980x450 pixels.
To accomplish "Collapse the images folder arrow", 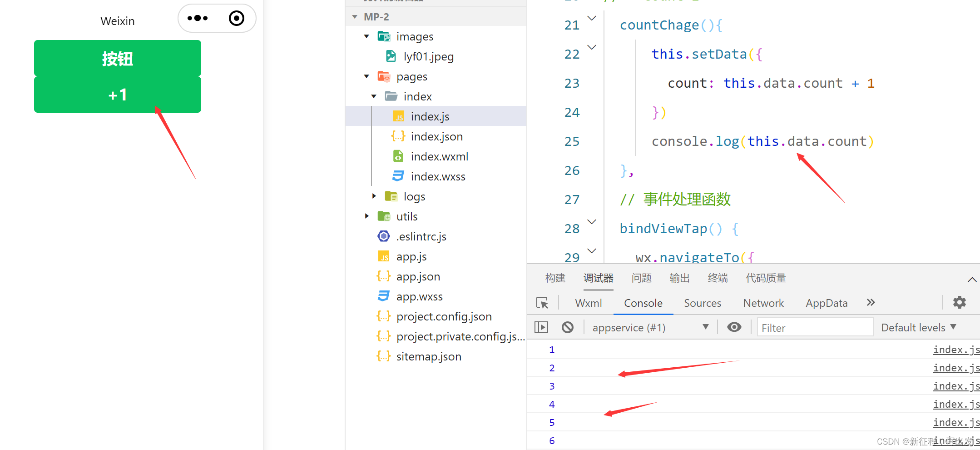I will point(366,36).
